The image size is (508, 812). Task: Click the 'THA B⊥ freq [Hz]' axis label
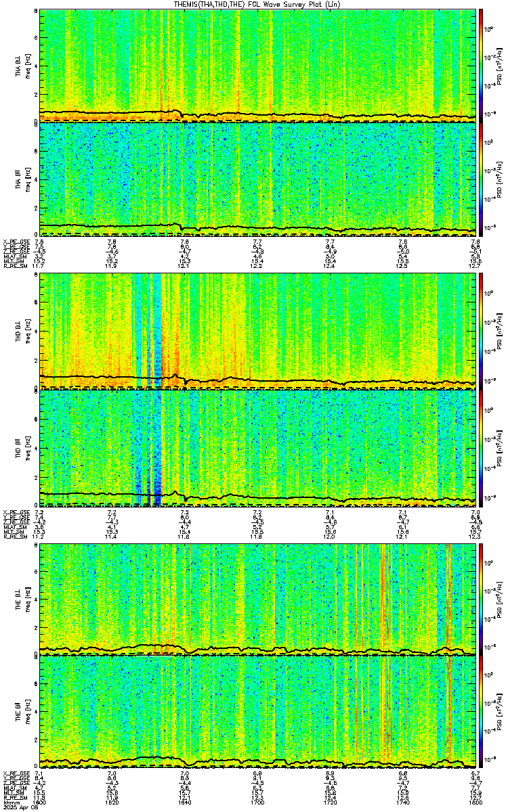pyautogui.click(x=22, y=65)
